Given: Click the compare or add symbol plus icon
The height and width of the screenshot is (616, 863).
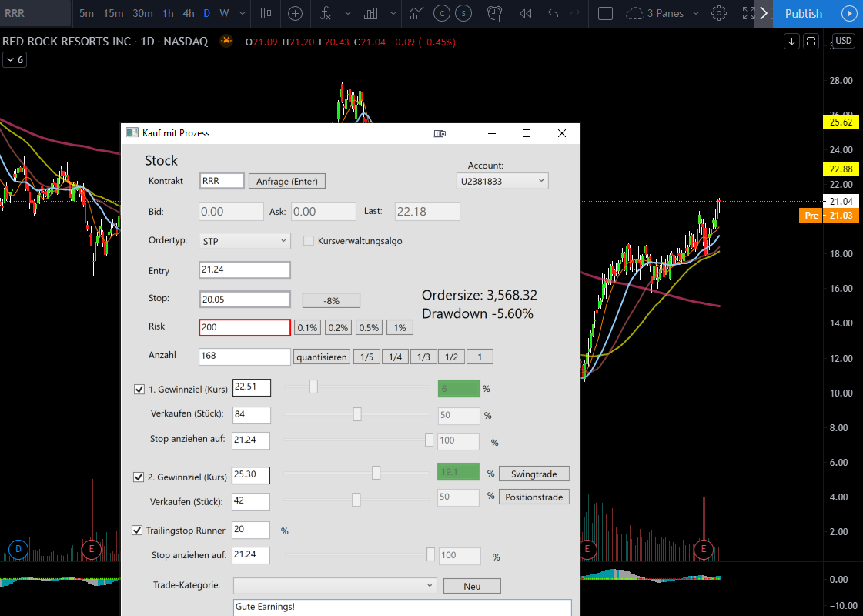Looking at the screenshot, I should pyautogui.click(x=295, y=13).
